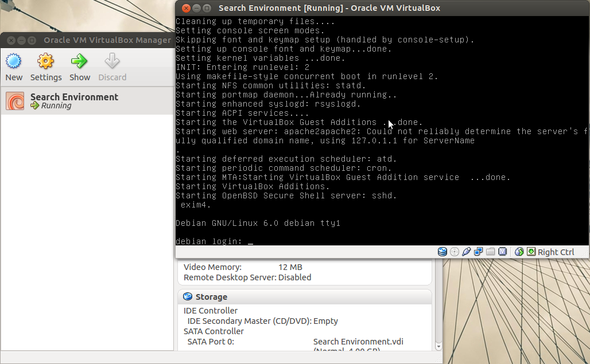
Task: Close the Search Environment VM window
Action: pyautogui.click(x=186, y=8)
